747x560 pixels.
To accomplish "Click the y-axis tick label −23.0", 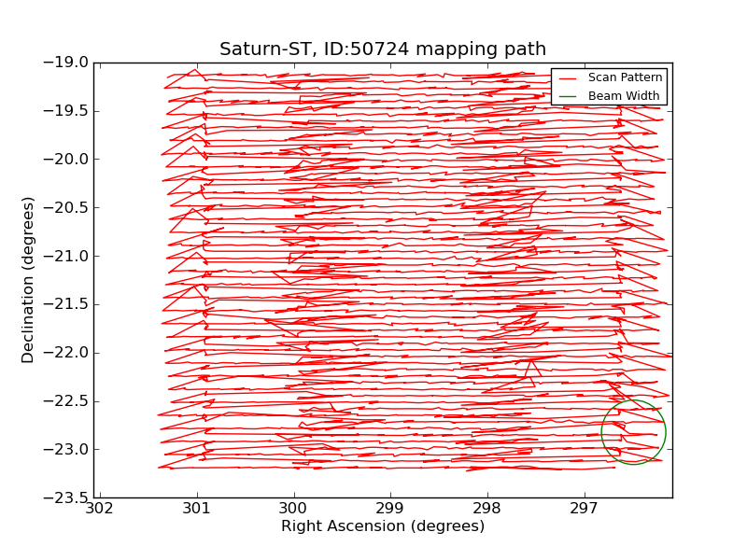I will [x=65, y=450].
